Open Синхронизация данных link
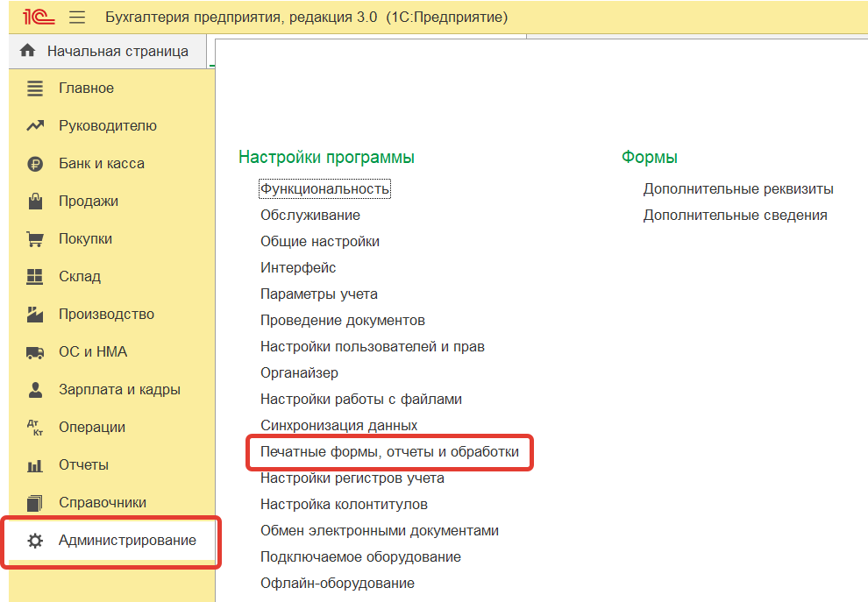The width and height of the screenshot is (868, 602). point(338,426)
